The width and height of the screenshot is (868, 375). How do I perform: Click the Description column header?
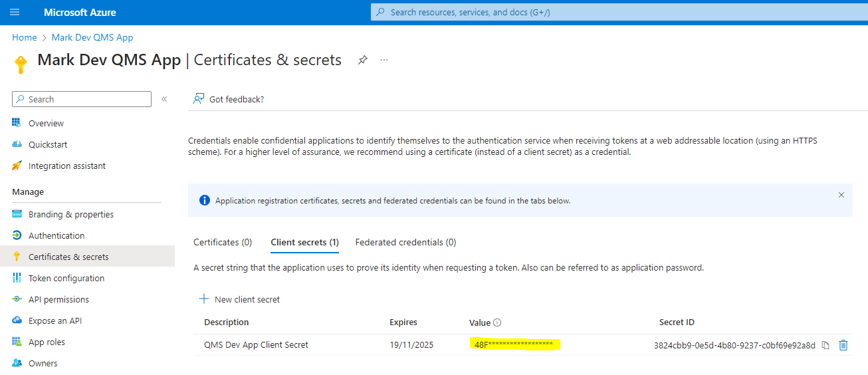(x=227, y=322)
